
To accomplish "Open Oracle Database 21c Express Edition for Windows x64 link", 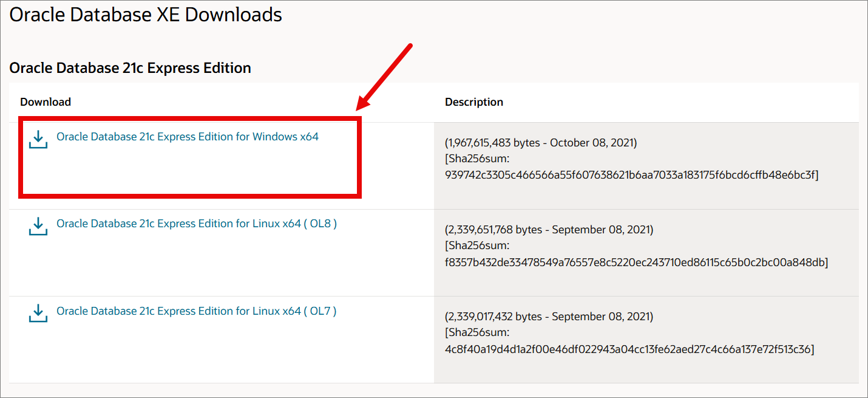I will 188,137.
